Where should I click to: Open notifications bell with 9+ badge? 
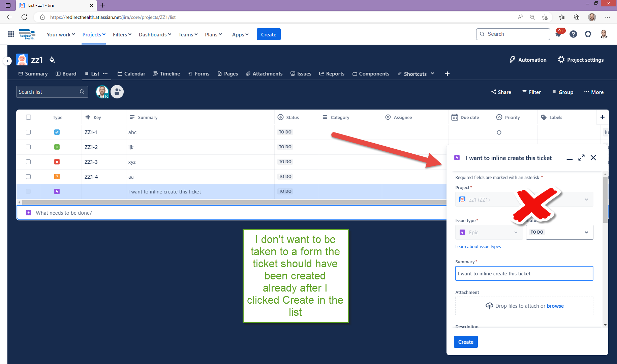(559, 34)
